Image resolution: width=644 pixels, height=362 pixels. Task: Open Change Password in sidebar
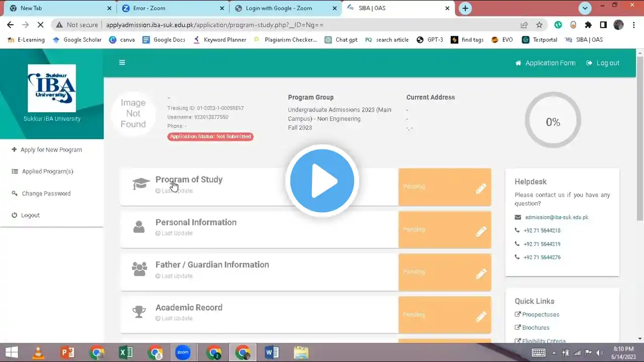click(x=41, y=194)
